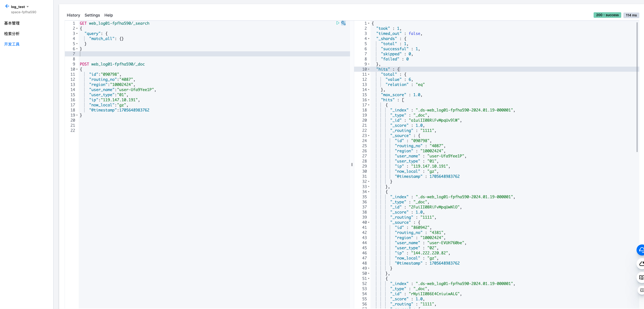Open the log_test dropdown arrow
The width and height of the screenshot is (644, 309).
point(27,7)
